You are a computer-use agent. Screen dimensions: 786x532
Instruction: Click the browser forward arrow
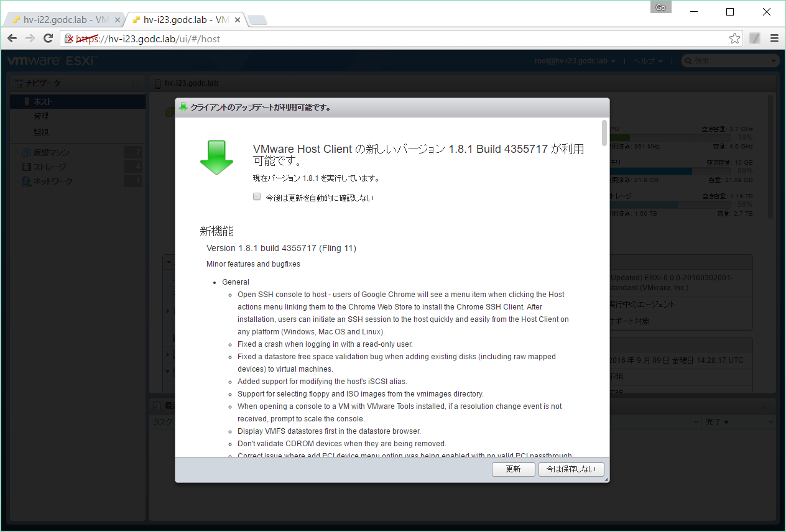(30, 39)
